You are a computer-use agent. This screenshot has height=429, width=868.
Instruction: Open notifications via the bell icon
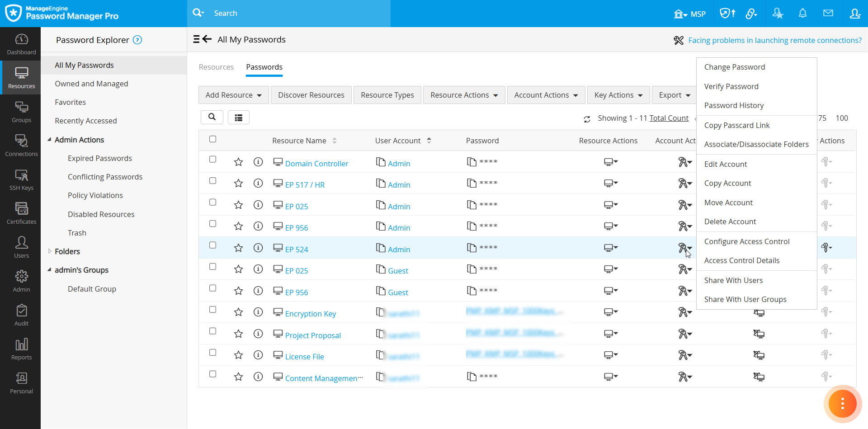pyautogui.click(x=802, y=14)
